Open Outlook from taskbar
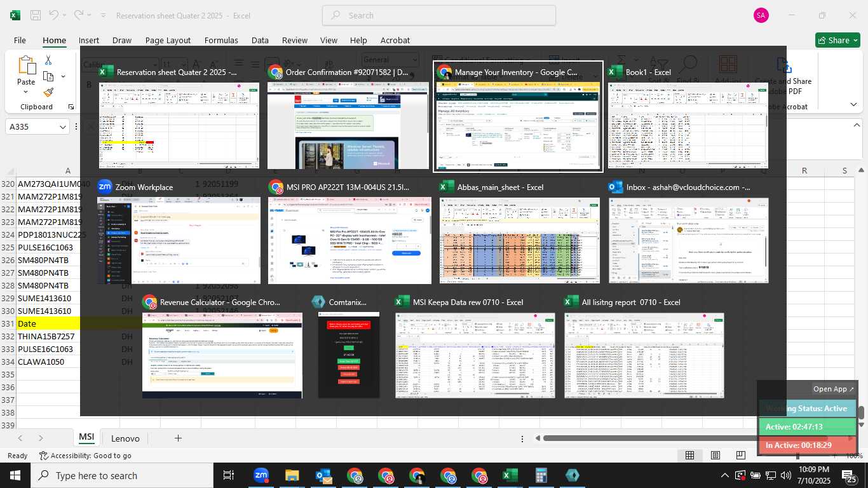Image resolution: width=868 pixels, height=488 pixels. (323, 475)
